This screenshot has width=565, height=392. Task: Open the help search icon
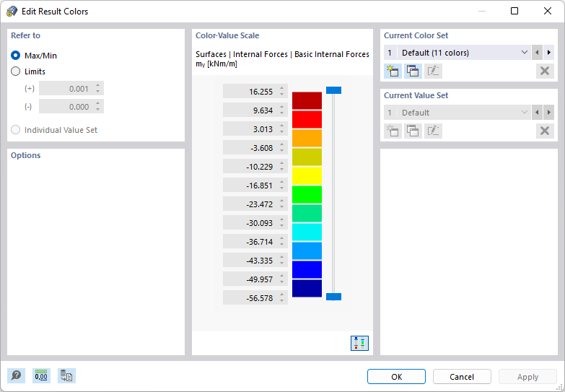[16, 376]
